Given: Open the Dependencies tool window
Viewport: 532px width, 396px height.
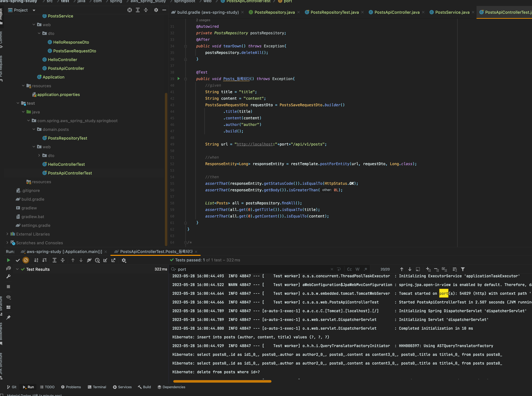Looking at the screenshot, I should [x=171, y=387].
